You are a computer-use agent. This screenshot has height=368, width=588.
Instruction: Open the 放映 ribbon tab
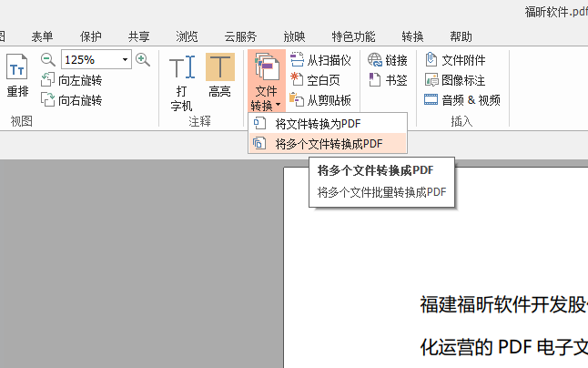[294, 36]
